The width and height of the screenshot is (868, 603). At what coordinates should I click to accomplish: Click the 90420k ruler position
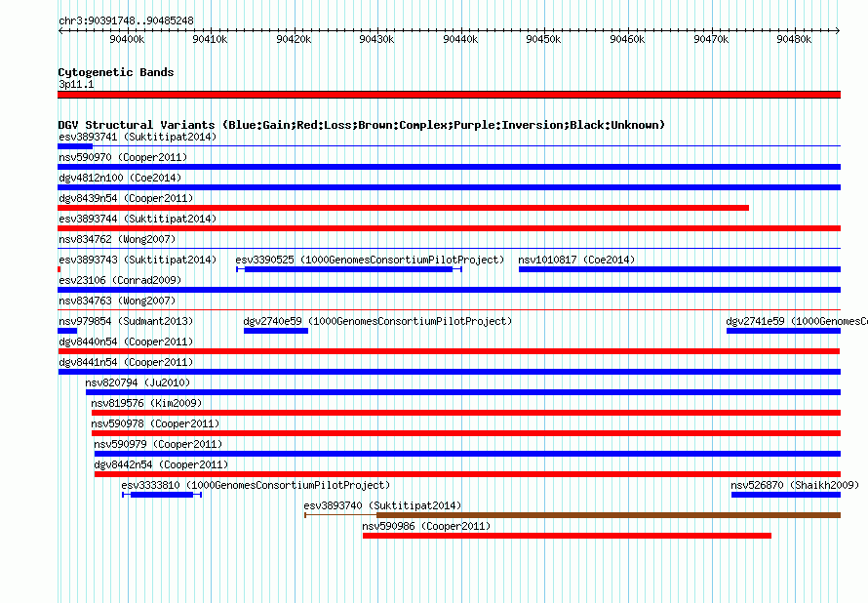(x=294, y=39)
